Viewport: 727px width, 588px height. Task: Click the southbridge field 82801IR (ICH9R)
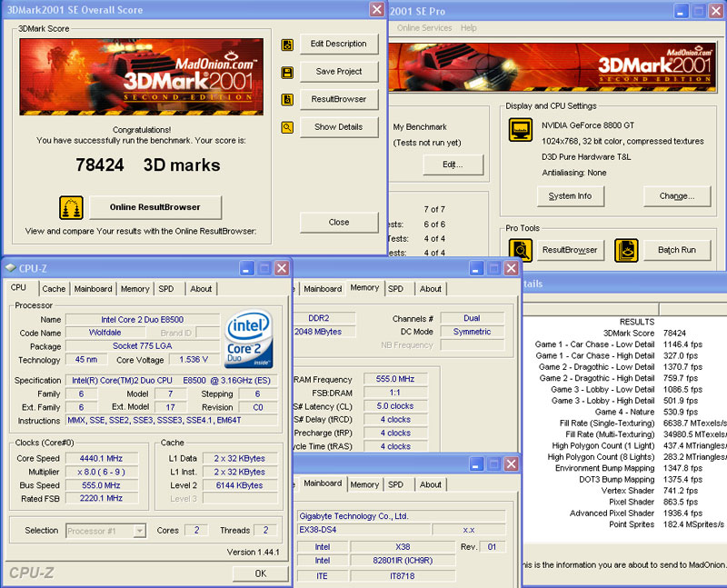(x=403, y=561)
